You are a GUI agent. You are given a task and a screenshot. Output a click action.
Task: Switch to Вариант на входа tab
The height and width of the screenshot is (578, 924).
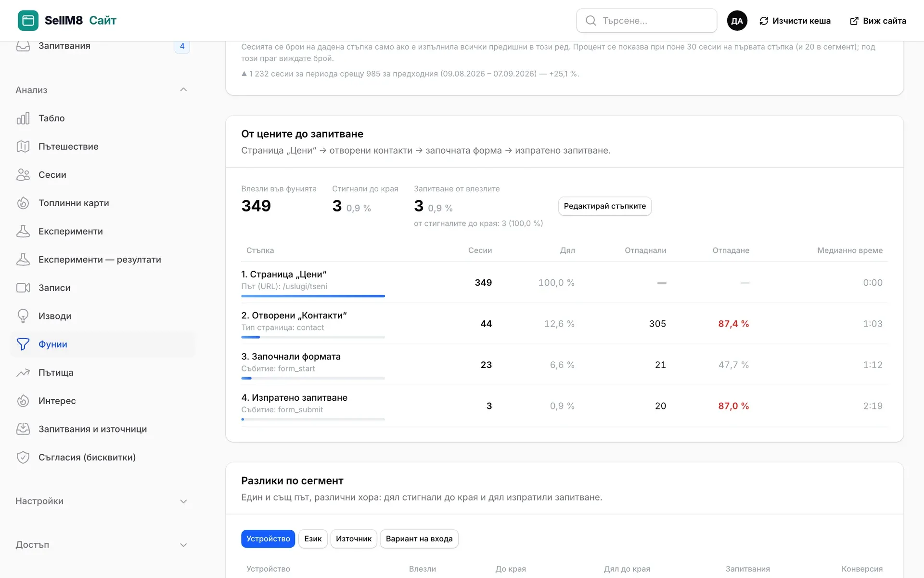click(x=419, y=539)
